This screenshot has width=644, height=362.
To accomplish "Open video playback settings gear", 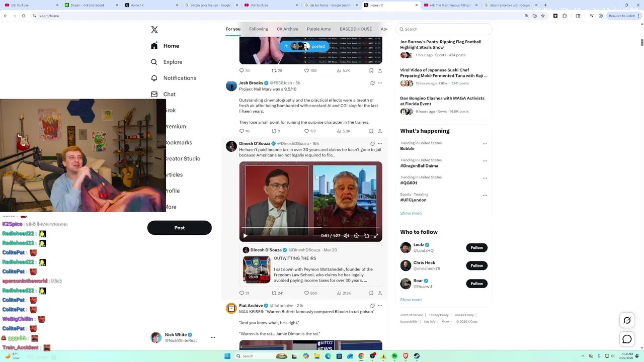I will (x=356, y=236).
